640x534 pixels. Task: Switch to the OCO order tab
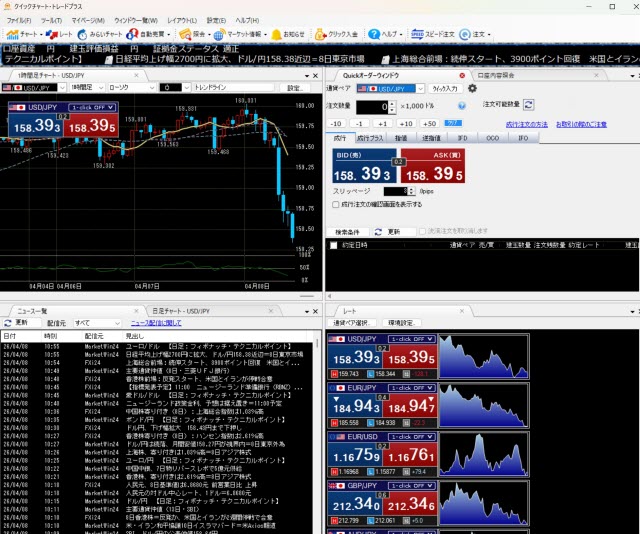coord(492,137)
